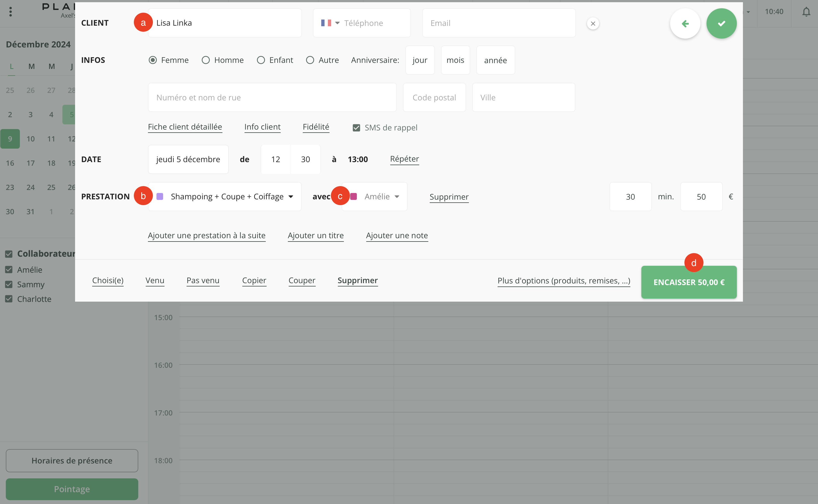Select the Pas venu status option
Image resolution: width=818 pixels, height=504 pixels.
pyautogui.click(x=203, y=280)
